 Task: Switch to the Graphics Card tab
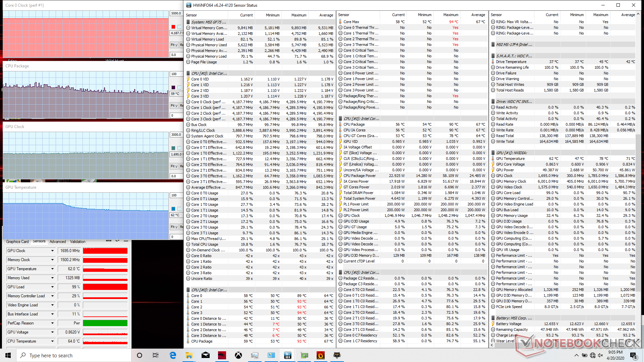point(17,242)
